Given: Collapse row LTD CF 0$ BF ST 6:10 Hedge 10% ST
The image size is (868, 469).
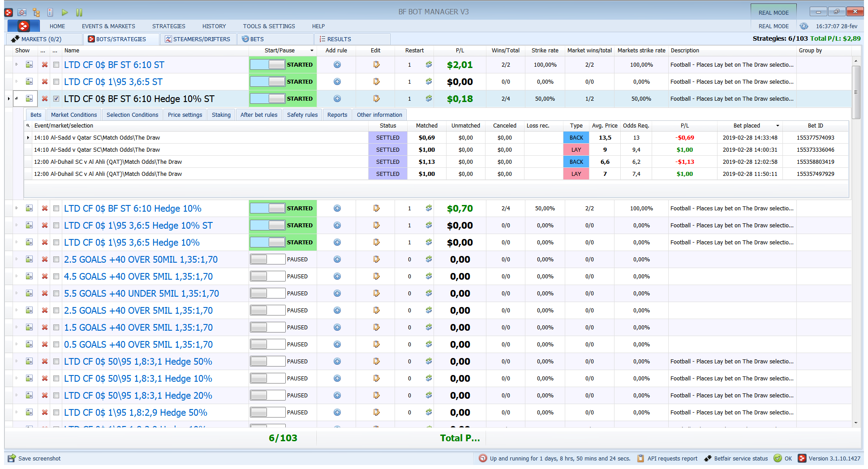Looking at the screenshot, I should coord(17,98).
